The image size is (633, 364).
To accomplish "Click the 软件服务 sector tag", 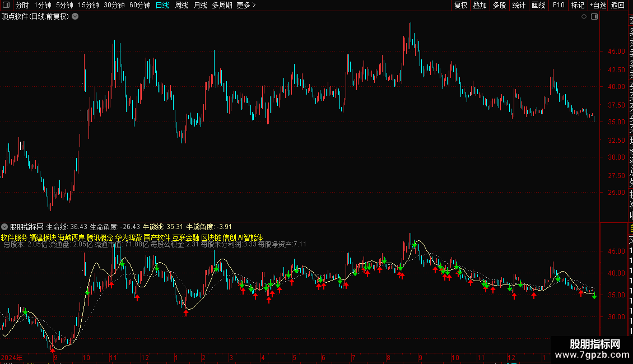I will pyautogui.click(x=14, y=237).
